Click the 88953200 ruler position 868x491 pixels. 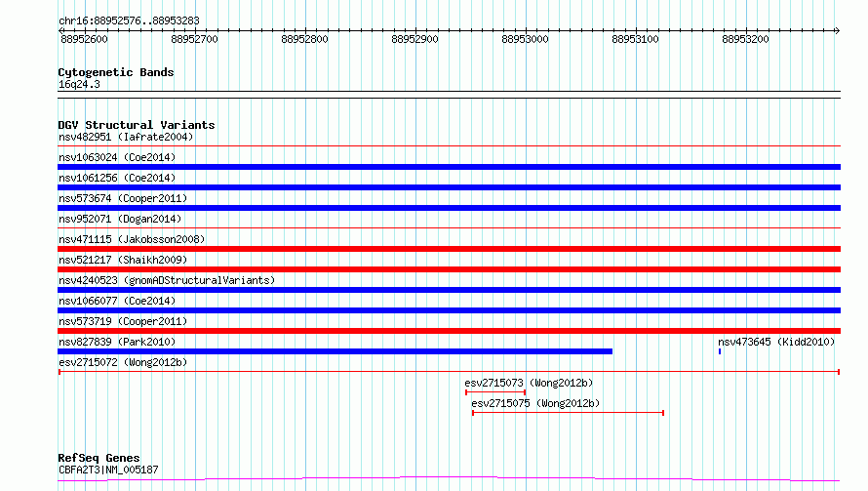click(745, 39)
